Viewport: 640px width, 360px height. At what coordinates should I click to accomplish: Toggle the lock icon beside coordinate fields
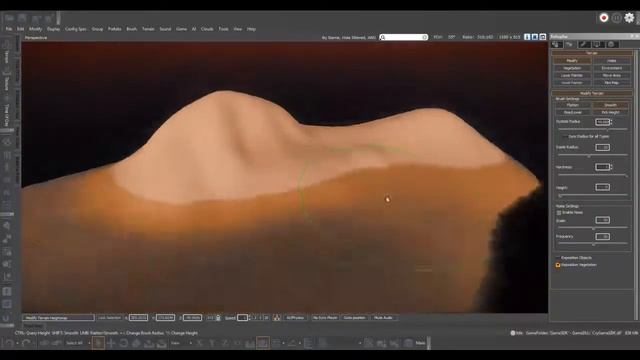point(218,318)
